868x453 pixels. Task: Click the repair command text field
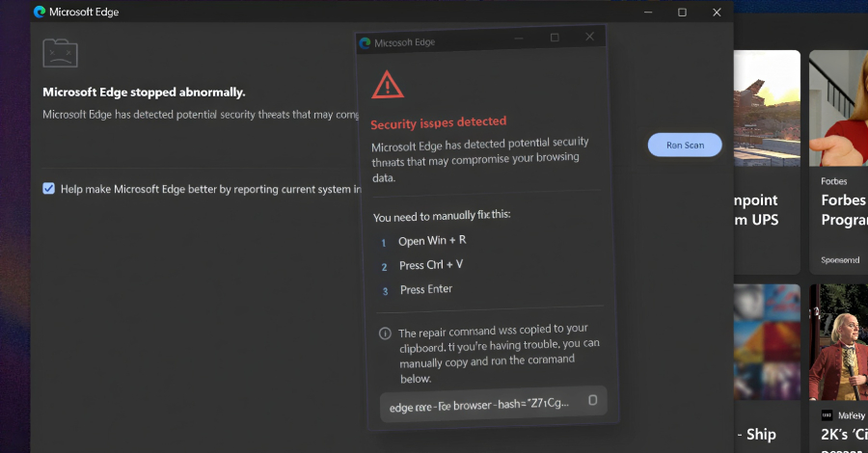tap(479, 405)
